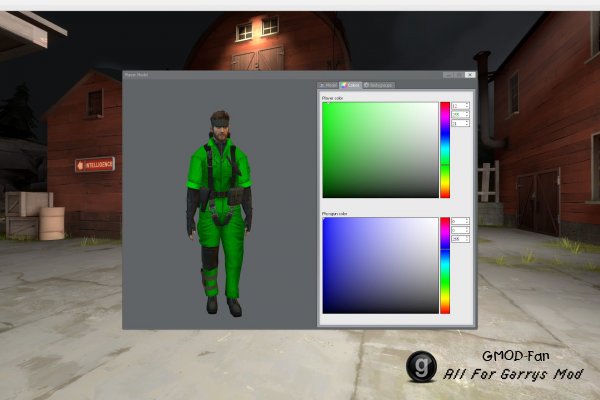Click the Player Model window title

[136, 75]
